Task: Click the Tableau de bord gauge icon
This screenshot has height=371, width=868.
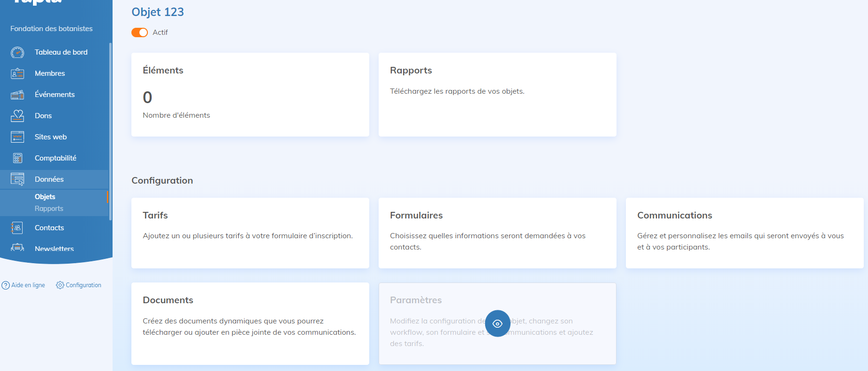Action: point(17,52)
